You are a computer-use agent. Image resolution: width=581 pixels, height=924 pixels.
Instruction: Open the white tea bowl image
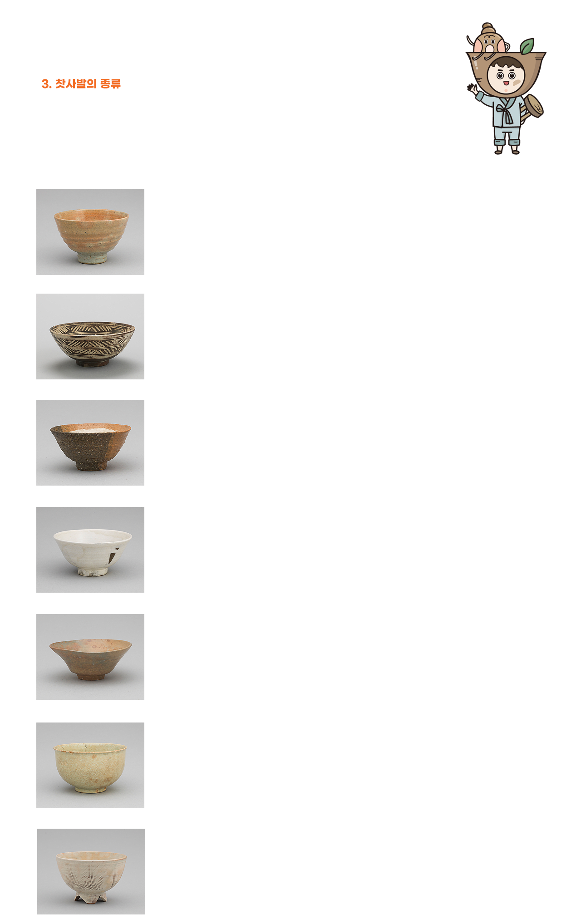pyautogui.click(x=90, y=550)
